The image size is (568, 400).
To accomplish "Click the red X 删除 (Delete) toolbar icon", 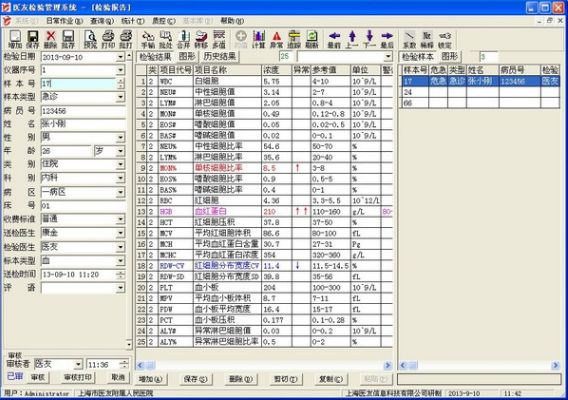I will [50, 39].
